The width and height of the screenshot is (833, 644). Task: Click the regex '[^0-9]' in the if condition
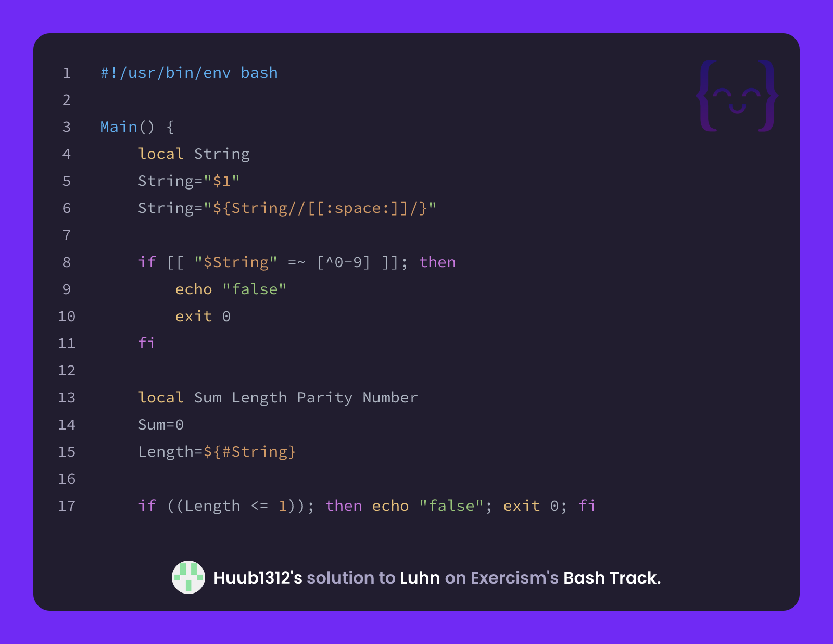pos(344,262)
